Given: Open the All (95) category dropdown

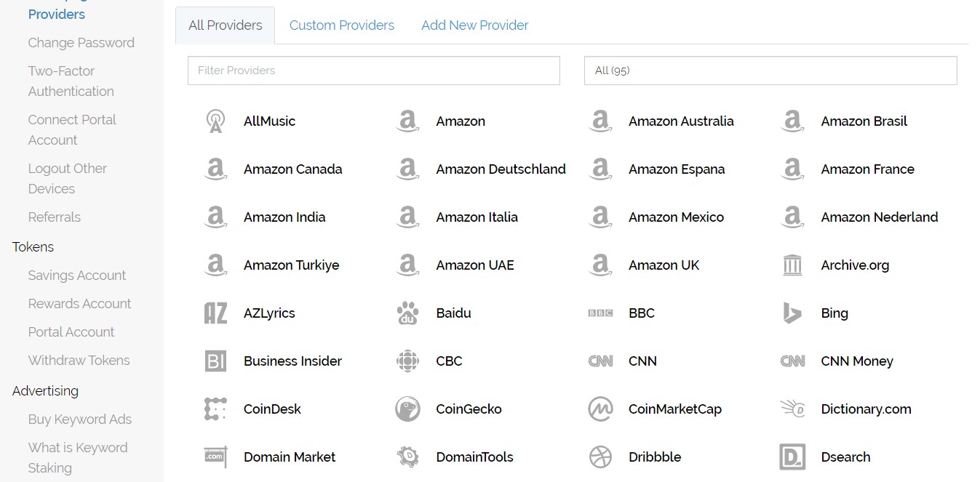Looking at the screenshot, I should point(770,71).
